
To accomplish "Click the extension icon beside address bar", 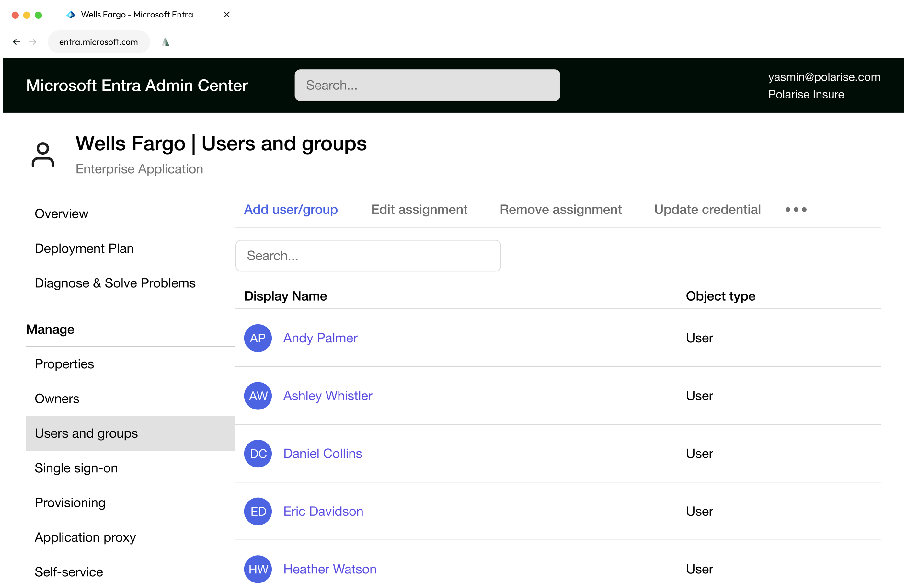I will point(166,42).
